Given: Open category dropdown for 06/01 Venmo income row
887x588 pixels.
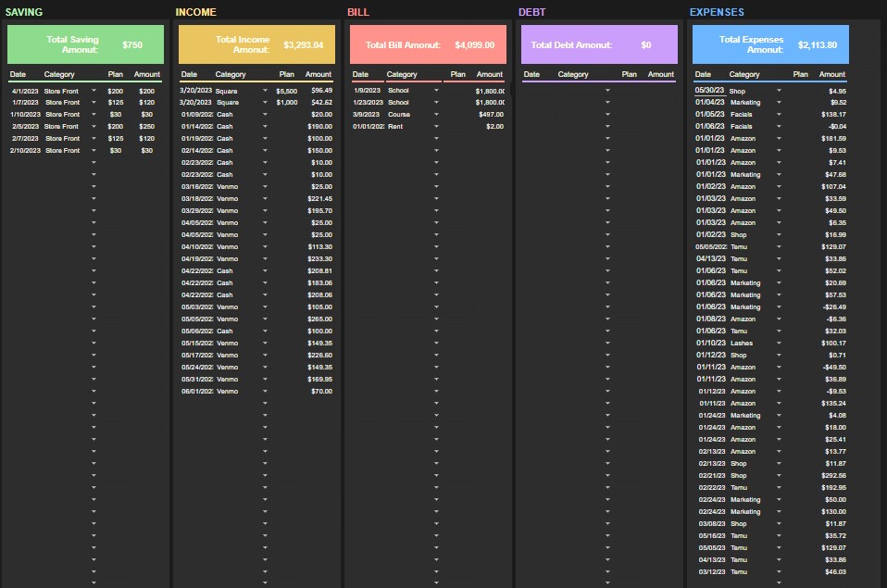Looking at the screenshot, I should click(x=265, y=392).
